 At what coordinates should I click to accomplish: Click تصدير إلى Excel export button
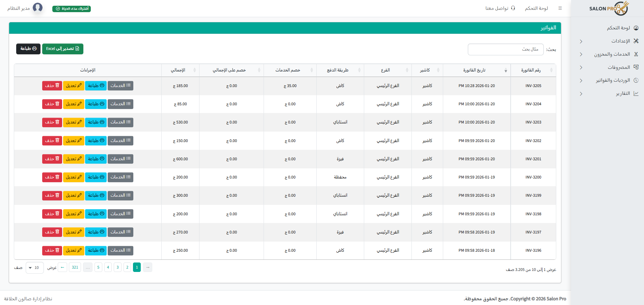pos(63,49)
